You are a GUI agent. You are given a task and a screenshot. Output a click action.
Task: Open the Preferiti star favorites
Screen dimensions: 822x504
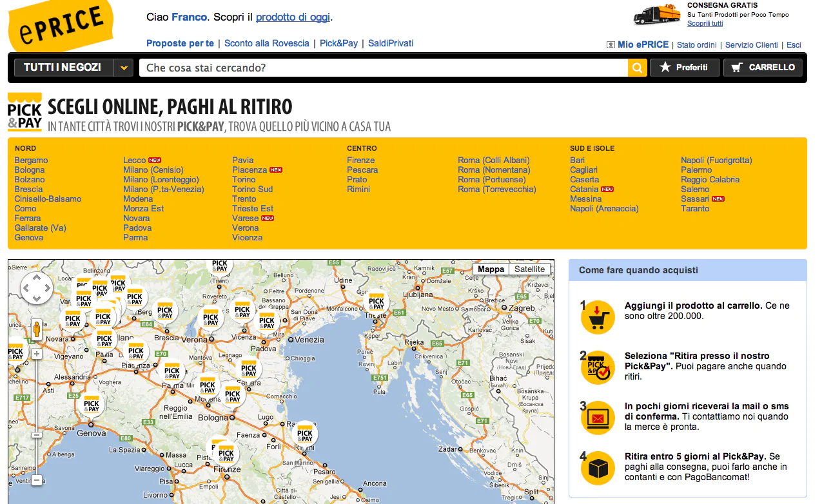pos(684,68)
